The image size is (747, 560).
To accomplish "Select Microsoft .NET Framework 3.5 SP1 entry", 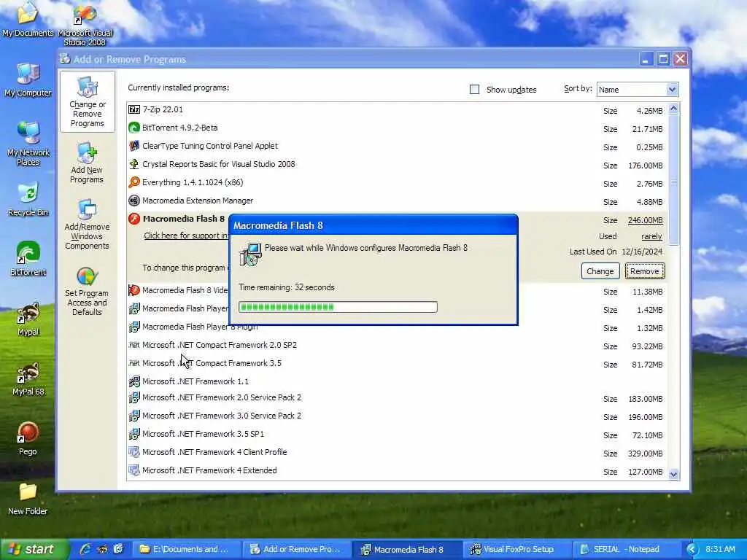I will coord(396,435).
